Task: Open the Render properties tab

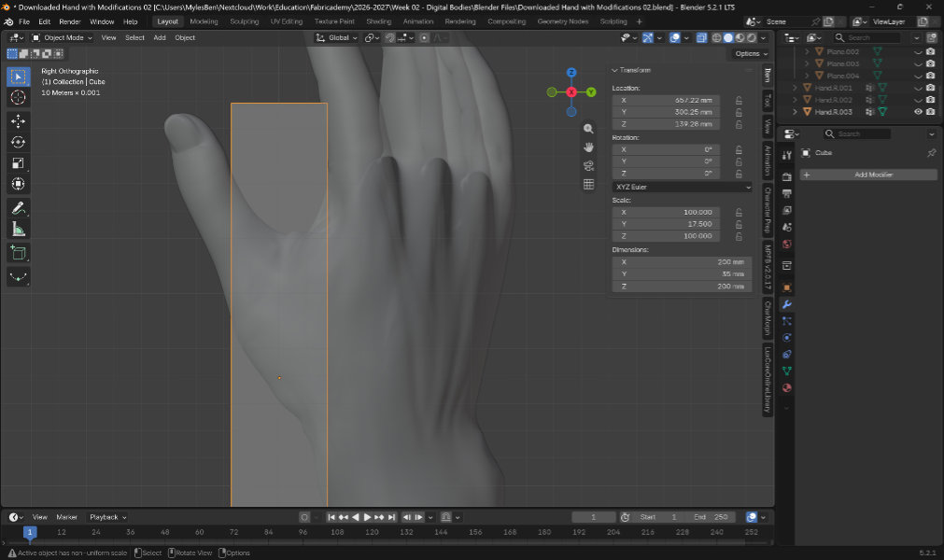Action: [787, 176]
